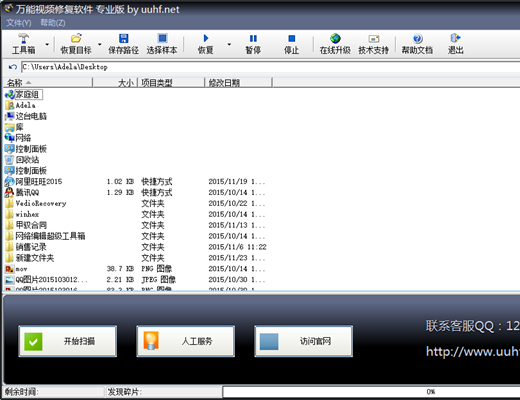Image resolution: width=520 pixels, height=400 pixels.
Task: Click the path field showing Desktop
Action: point(270,67)
